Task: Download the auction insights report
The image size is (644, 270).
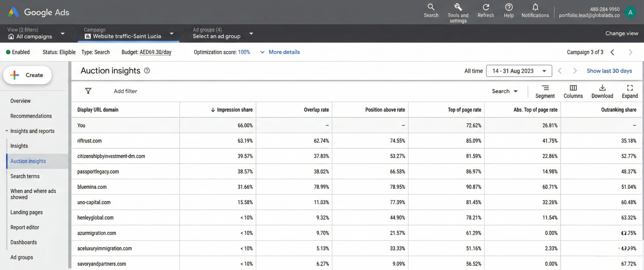Action: (x=602, y=92)
